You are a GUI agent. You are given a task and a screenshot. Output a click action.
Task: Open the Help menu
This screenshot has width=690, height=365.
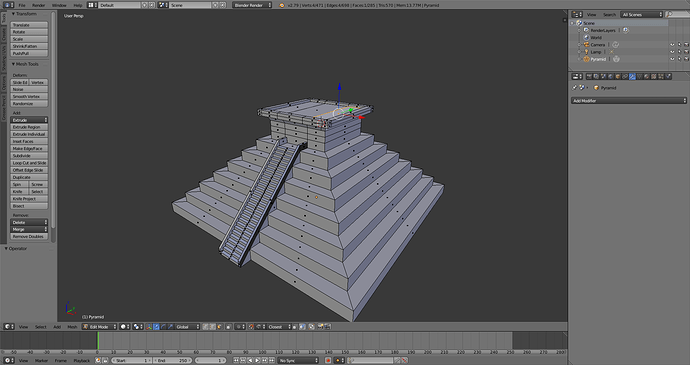(x=78, y=5)
